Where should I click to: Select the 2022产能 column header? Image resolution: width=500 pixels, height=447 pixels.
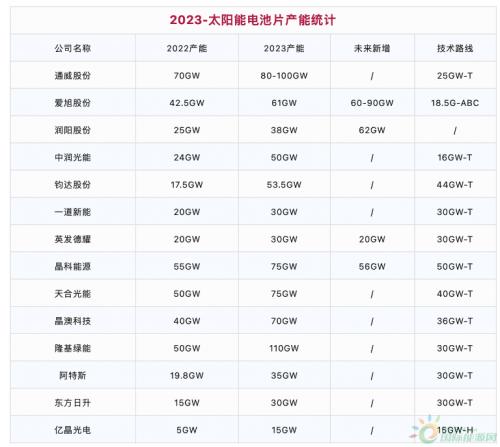187,48
